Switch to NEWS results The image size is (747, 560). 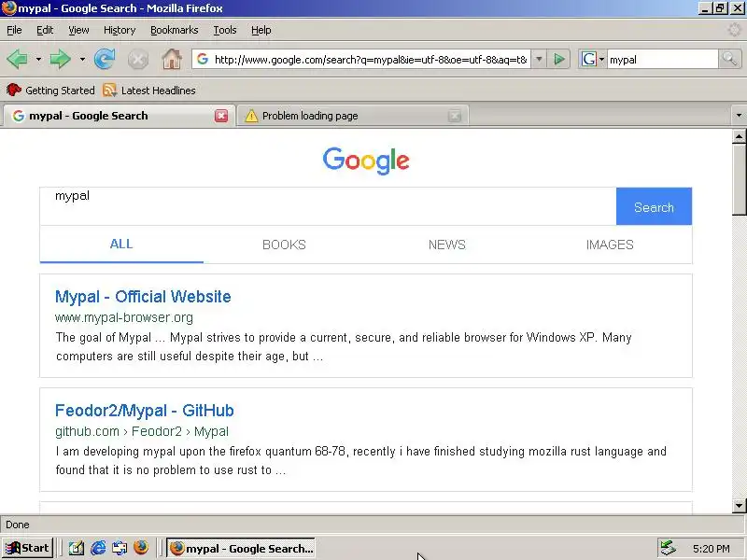pyautogui.click(x=447, y=245)
